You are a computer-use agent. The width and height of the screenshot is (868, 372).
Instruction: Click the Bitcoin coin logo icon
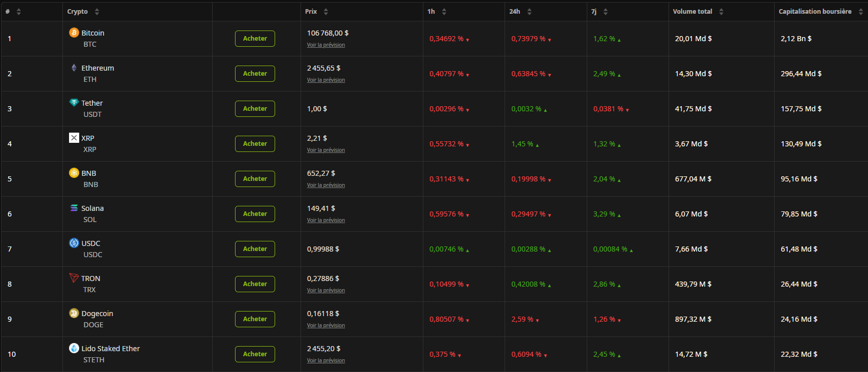(x=74, y=33)
